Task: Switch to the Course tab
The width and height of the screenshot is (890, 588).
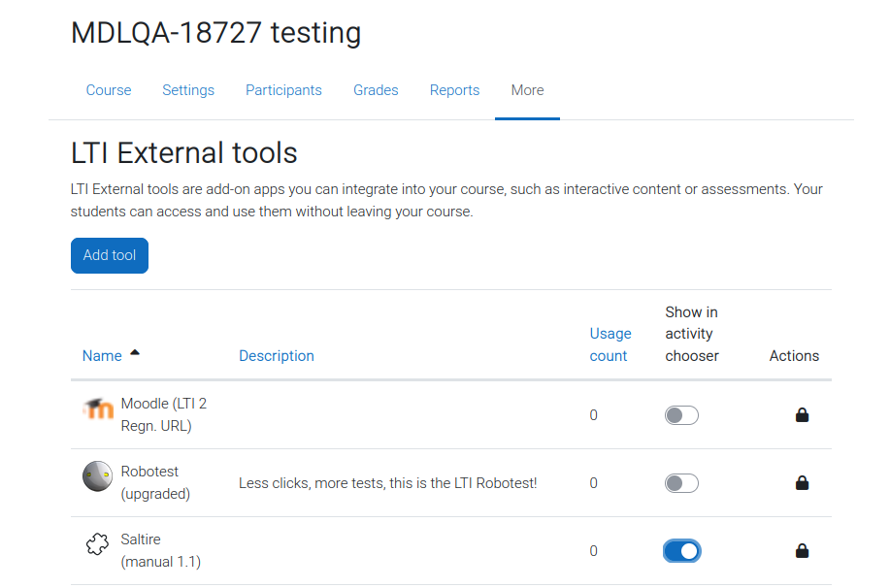Action: coord(109,90)
